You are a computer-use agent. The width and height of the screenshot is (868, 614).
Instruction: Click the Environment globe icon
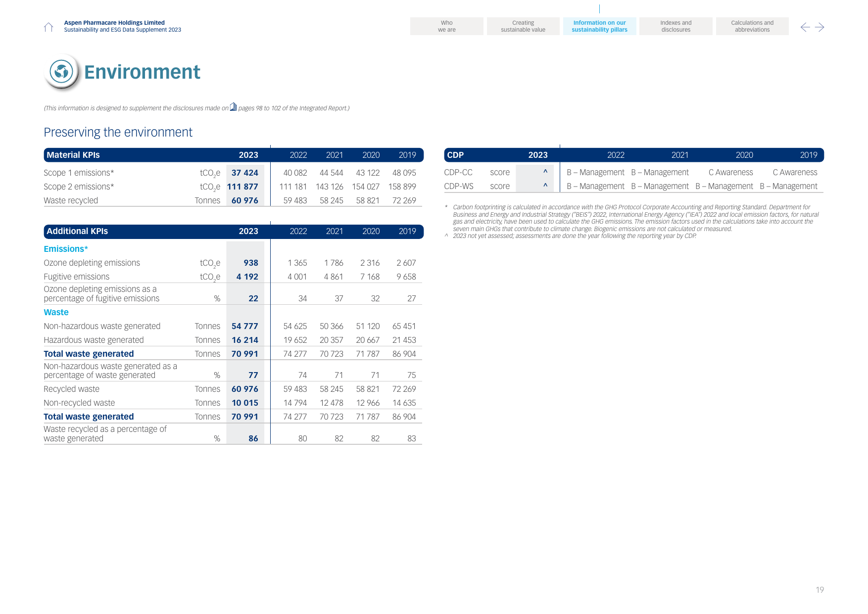tap(61, 72)
